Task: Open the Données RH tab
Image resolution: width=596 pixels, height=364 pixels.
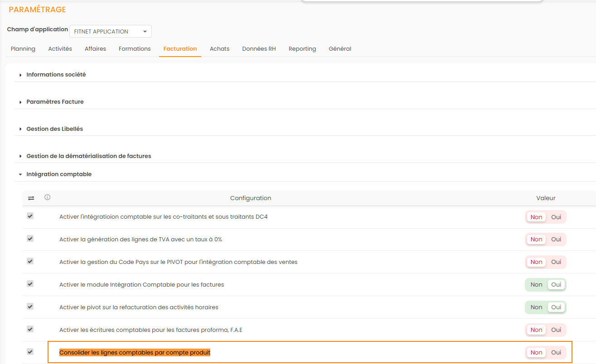Action: click(x=259, y=49)
